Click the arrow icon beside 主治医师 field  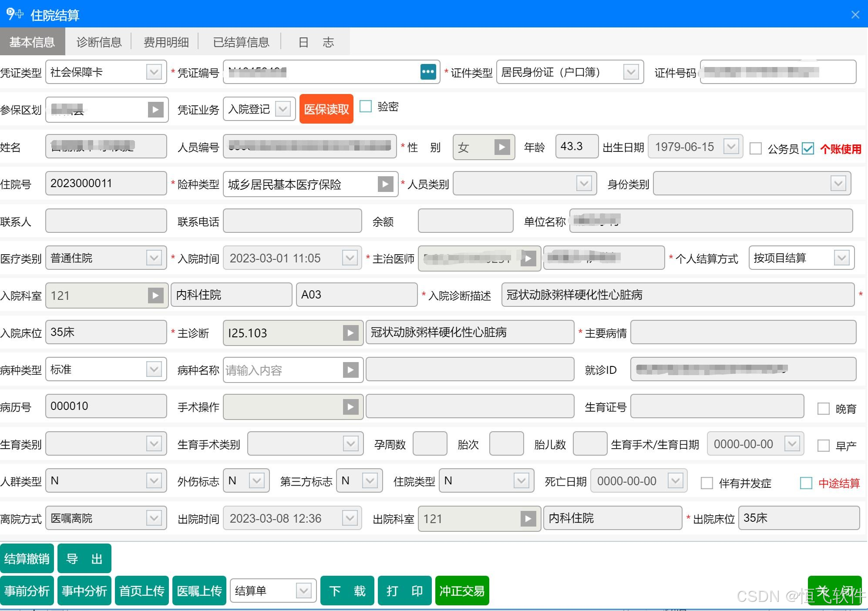(x=528, y=258)
